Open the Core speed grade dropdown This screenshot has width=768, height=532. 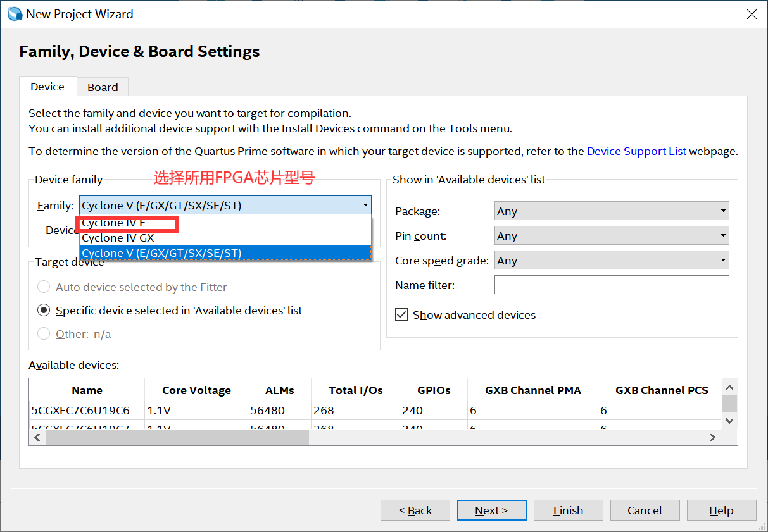(x=611, y=261)
